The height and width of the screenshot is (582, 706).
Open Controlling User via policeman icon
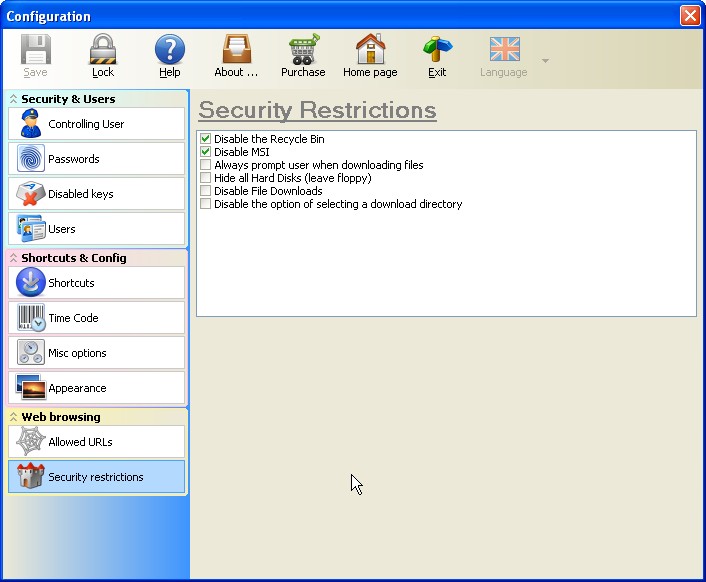click(30, 123)
